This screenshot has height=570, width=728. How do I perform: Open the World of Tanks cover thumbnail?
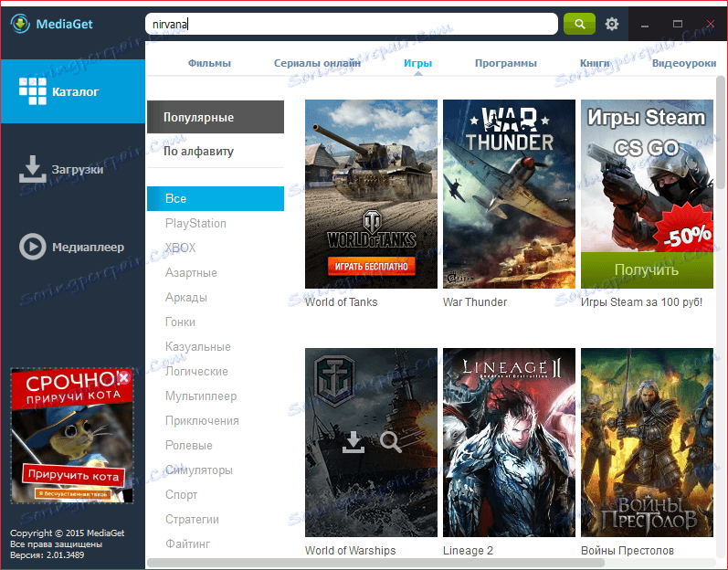[371, 194]
